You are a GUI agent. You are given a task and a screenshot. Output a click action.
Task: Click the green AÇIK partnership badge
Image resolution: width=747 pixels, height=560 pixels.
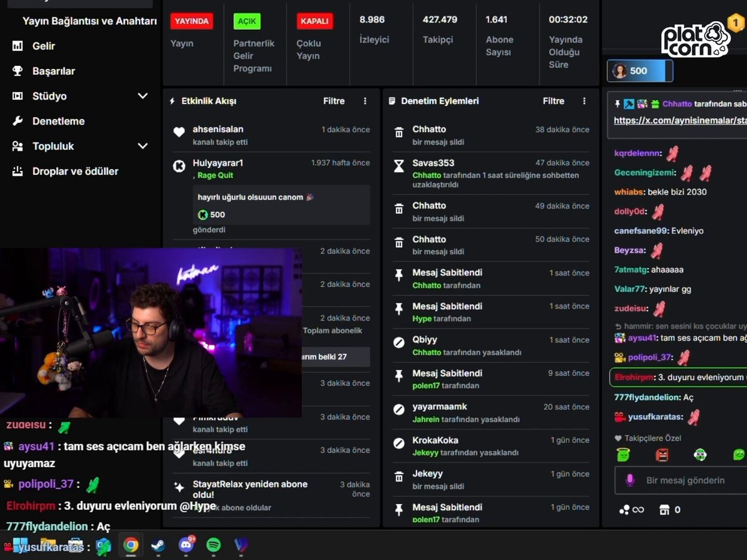[x=247, y=21]
